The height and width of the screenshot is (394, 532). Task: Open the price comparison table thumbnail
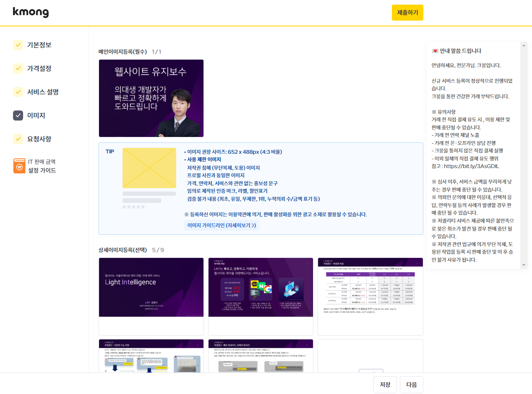click(x=370, y=287)
